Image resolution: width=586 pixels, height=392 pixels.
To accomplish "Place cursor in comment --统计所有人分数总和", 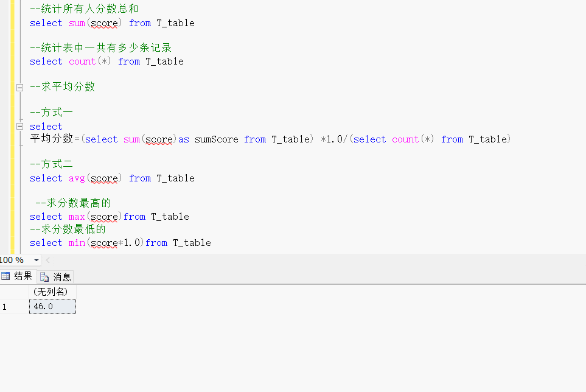I will (84, 9).
